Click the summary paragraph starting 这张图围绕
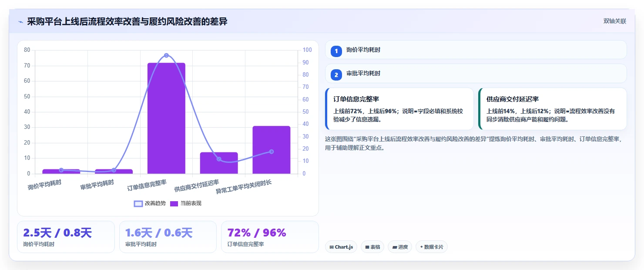Screen dimensions: 644x270 coord(474,143)
